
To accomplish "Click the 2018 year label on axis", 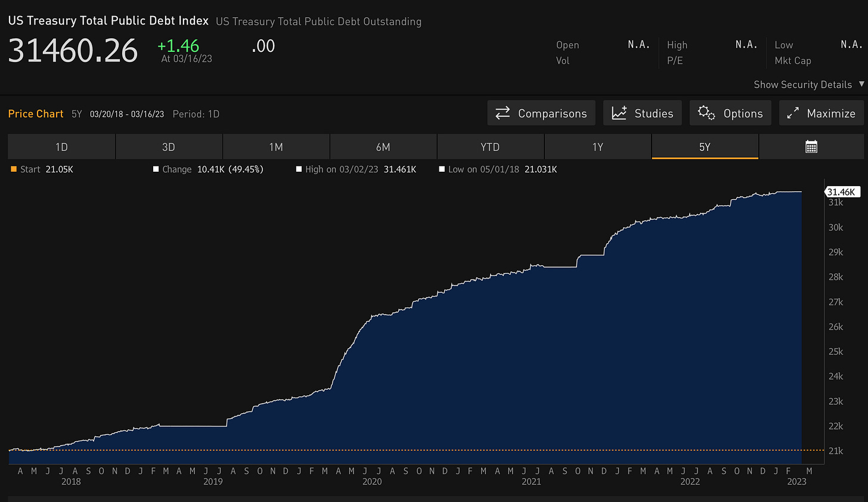I will pyautogui.click(x=71, y=482).
